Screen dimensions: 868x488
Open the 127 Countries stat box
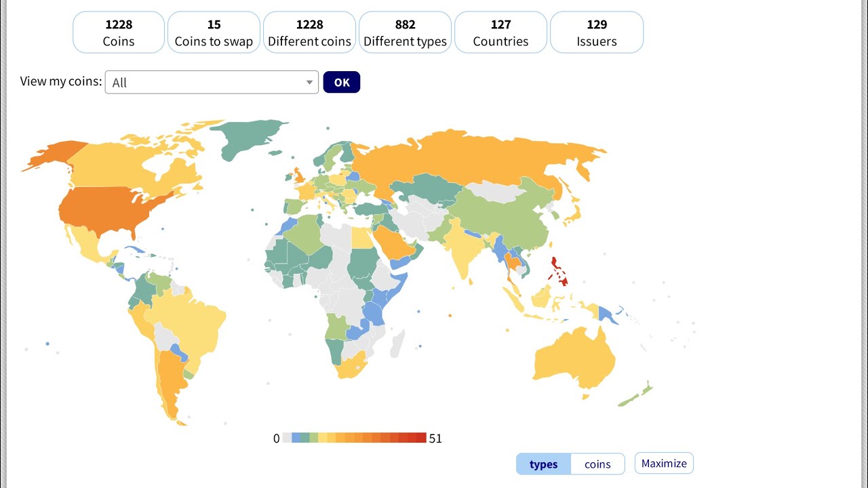coord(500,32)
